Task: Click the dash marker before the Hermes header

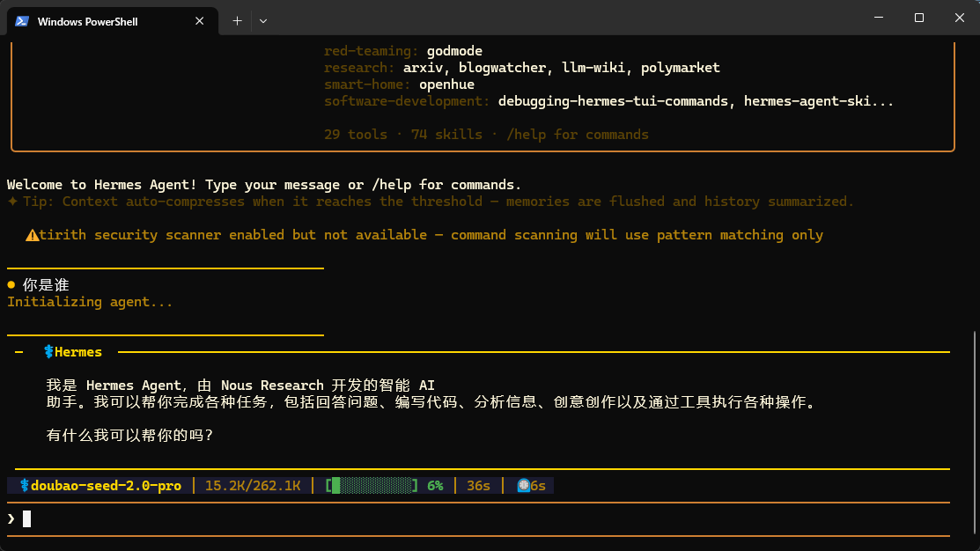Action: pyautogui.click(x=18, y=352)
